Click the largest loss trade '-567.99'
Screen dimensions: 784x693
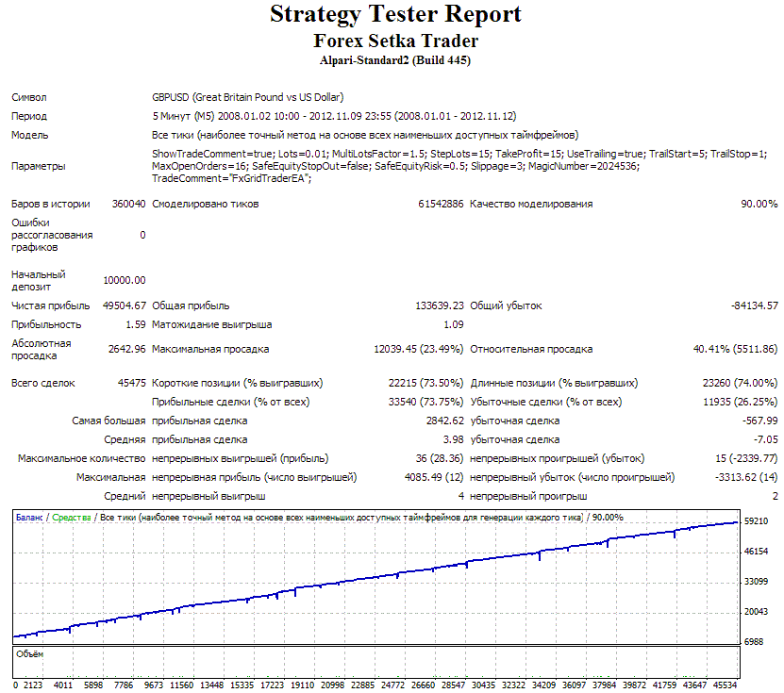760,421
